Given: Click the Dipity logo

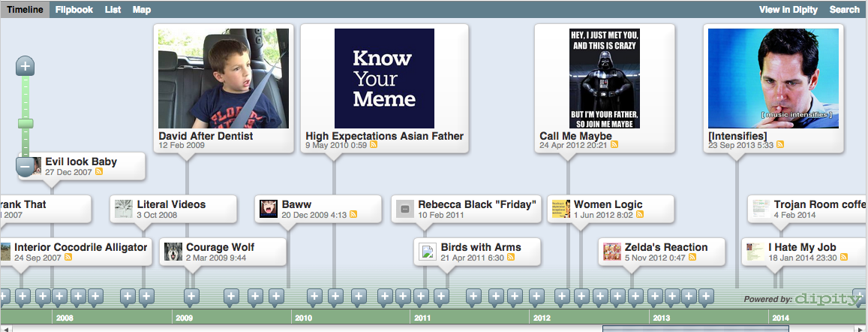Looking at the screenshot, I should (828, 299).
